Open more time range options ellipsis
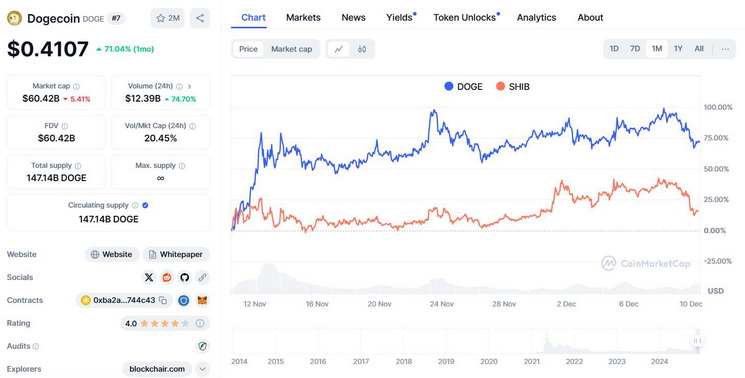 coord(725,49)
